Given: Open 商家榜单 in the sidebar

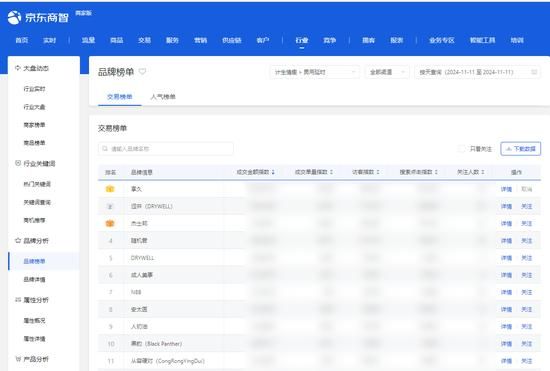Looking at the screenshot, I should pos(34,124).
